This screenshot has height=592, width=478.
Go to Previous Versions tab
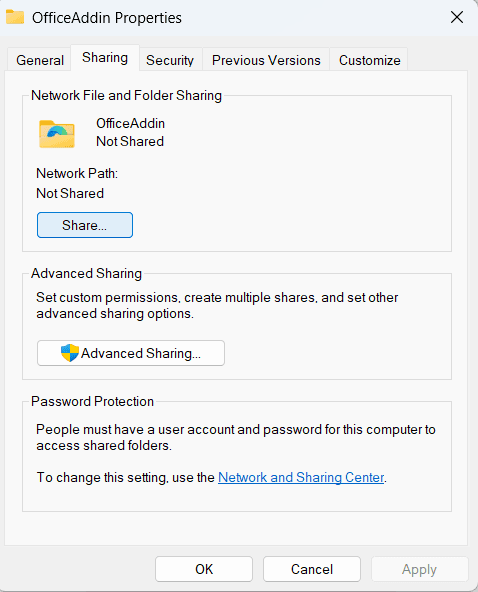[266, 60]
